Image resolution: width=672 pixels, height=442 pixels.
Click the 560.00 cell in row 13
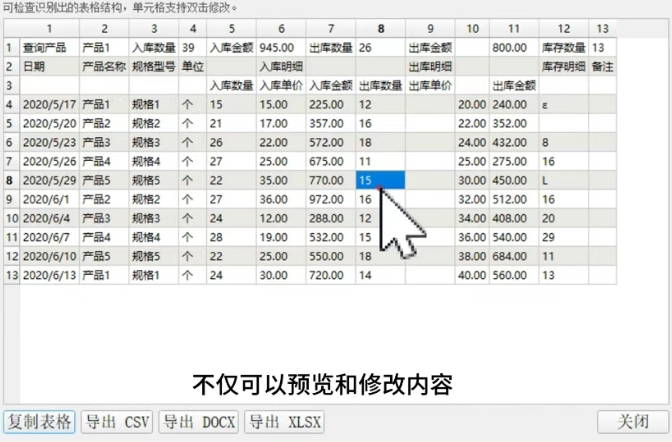(514, 275)
